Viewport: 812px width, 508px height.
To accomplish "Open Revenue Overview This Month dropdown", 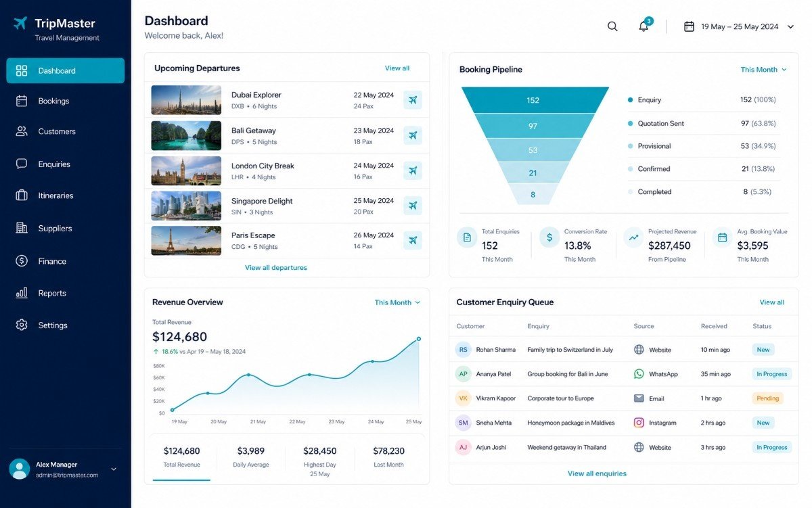I will [398, 302].
